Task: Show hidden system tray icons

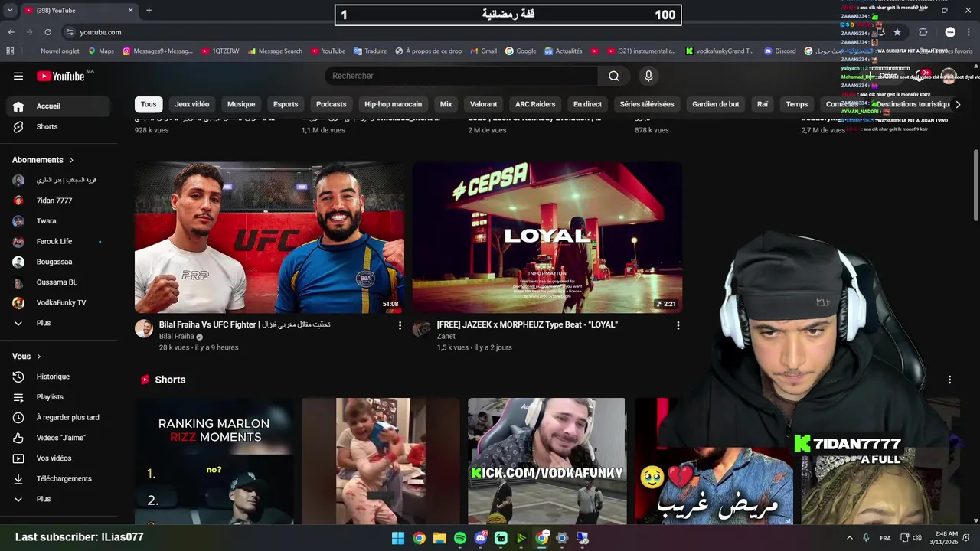Action: 849,538
